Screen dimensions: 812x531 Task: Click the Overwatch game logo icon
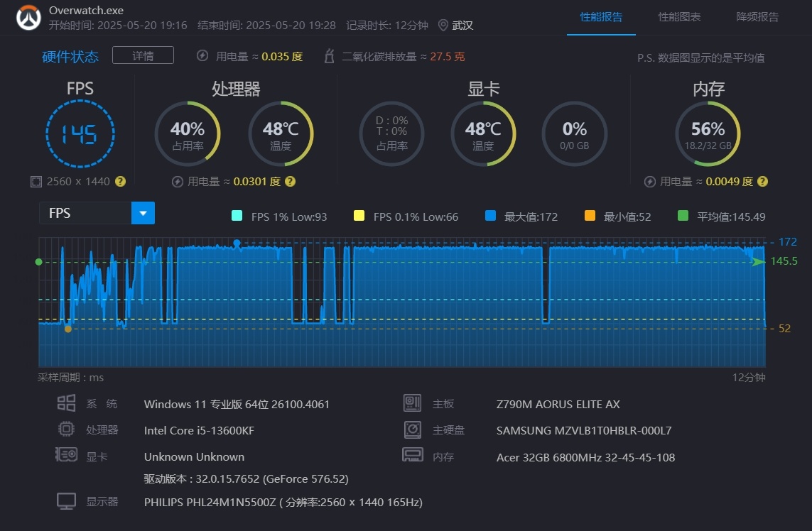coord(30,18)
